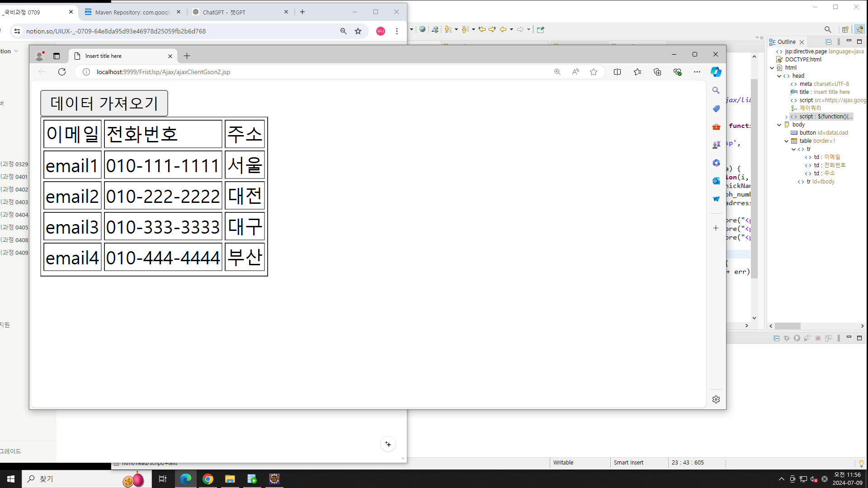Open Edge Copilot sidebar icon

point(716,72)
